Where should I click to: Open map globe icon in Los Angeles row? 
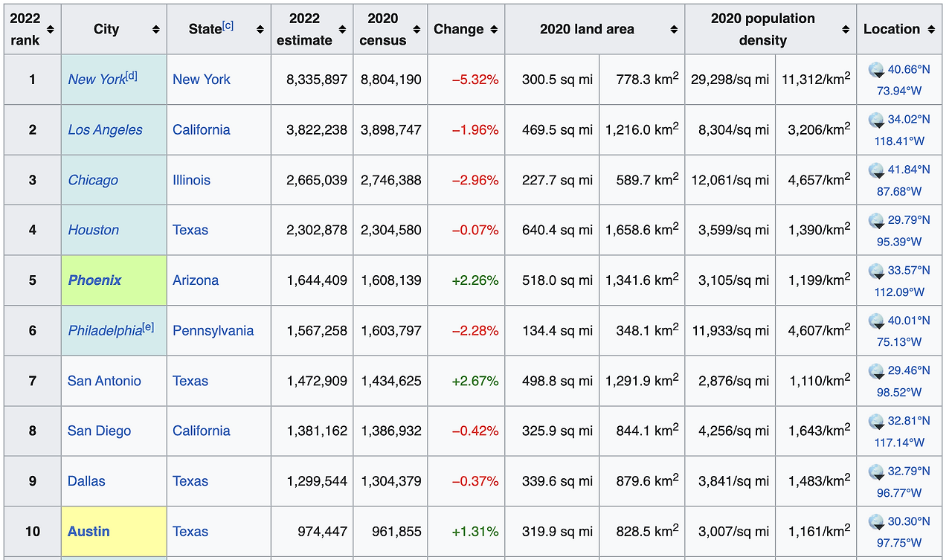(x=877, y=120)
